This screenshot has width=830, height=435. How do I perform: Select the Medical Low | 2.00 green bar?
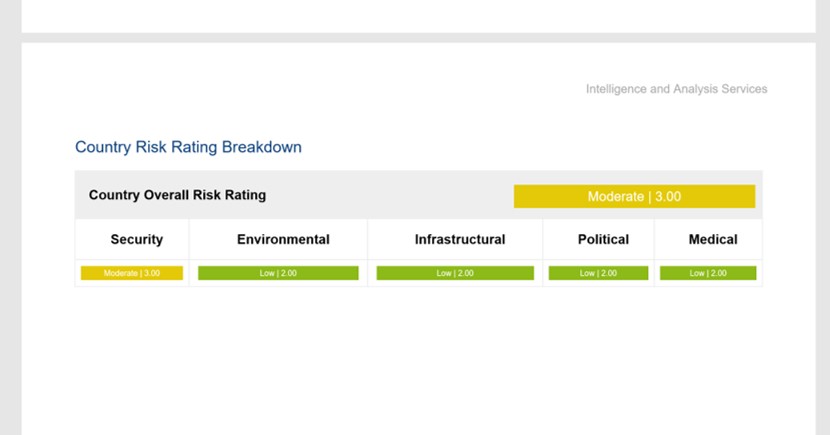[708, 273]
